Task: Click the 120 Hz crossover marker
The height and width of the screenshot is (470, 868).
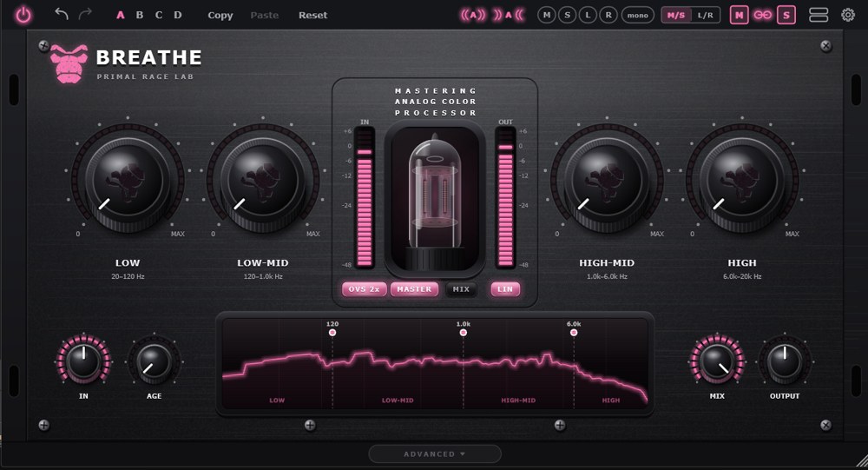Action: [332, 332]
